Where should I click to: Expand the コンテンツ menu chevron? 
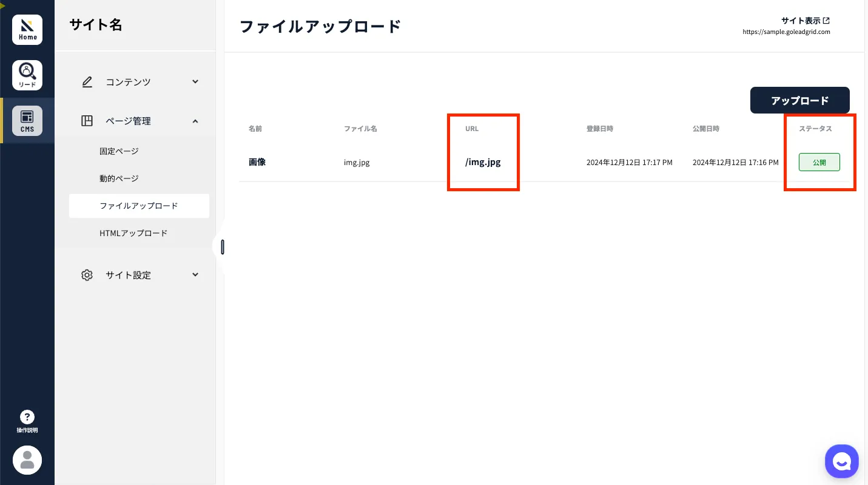point(195,81)
